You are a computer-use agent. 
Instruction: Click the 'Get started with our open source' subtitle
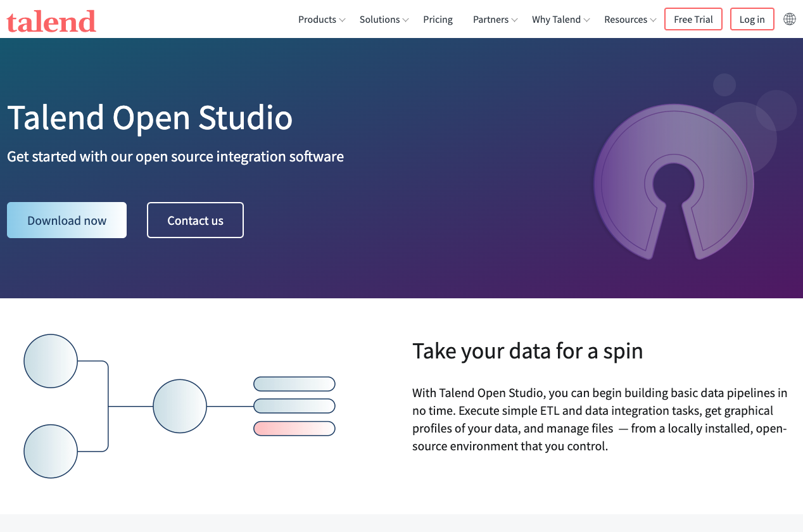(x=175, y=156)
